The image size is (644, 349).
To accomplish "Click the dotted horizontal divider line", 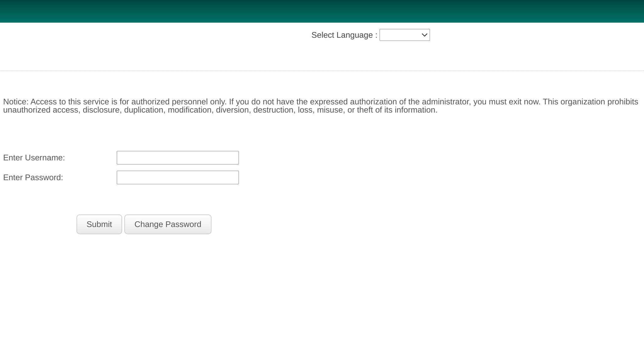I will [322, 71].
